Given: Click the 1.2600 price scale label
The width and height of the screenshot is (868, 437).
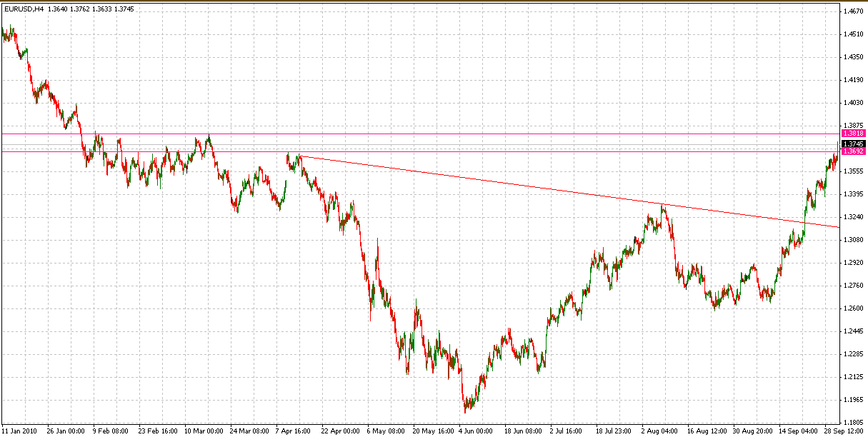Looking at the screenshot, I should (852, 308).
